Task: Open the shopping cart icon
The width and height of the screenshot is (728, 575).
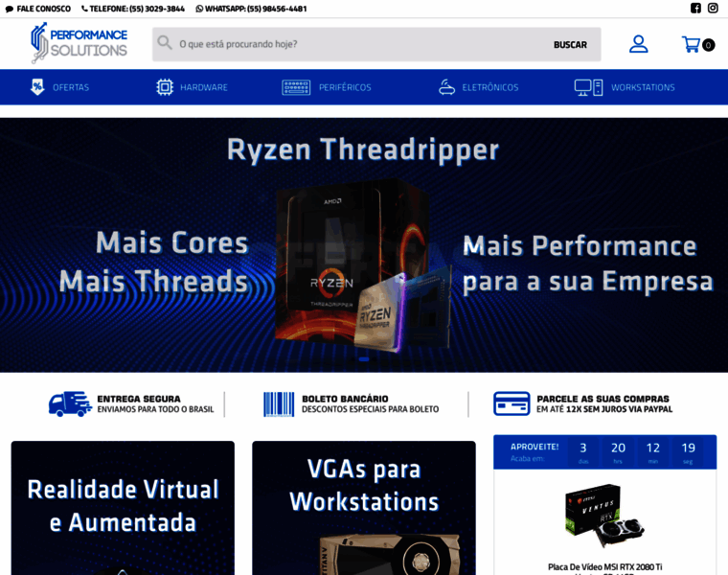Action: [x=691, y=44]
